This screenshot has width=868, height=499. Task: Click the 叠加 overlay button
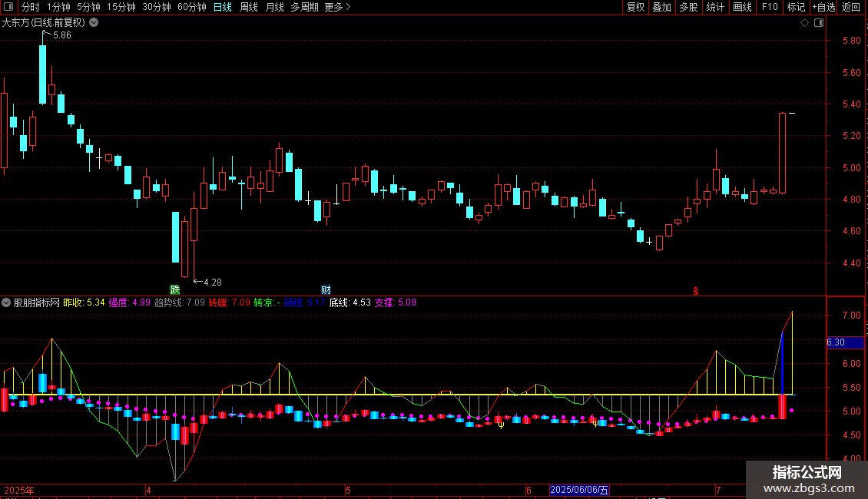click(x=661, y=7)
